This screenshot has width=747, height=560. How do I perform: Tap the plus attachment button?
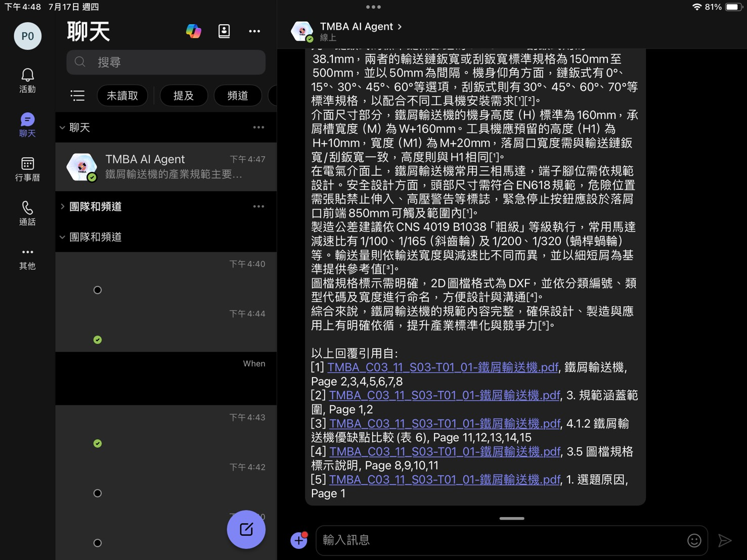(x=299, y=540)
